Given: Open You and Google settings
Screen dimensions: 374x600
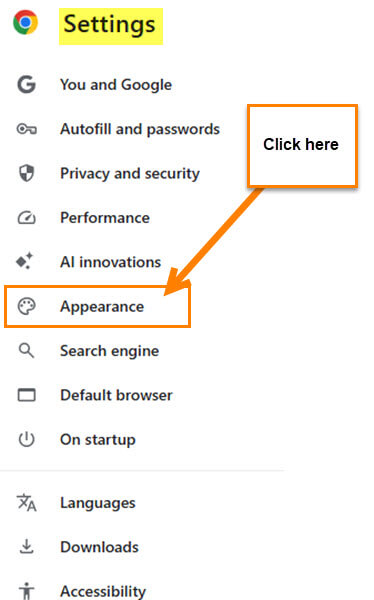Looking at the screenshot, I should (x=116, y=85).
